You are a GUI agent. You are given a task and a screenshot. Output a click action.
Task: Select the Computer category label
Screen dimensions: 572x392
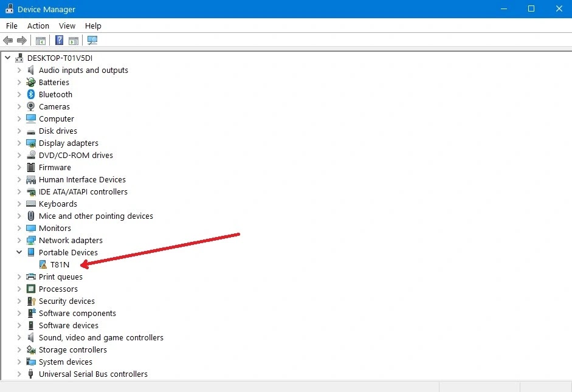pyautogui.click(x=57, y=119)
